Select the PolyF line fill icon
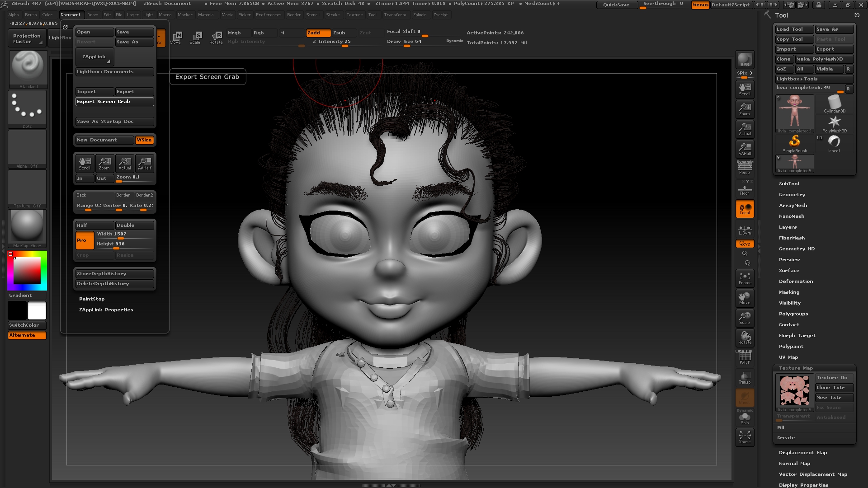 point(745,358)
